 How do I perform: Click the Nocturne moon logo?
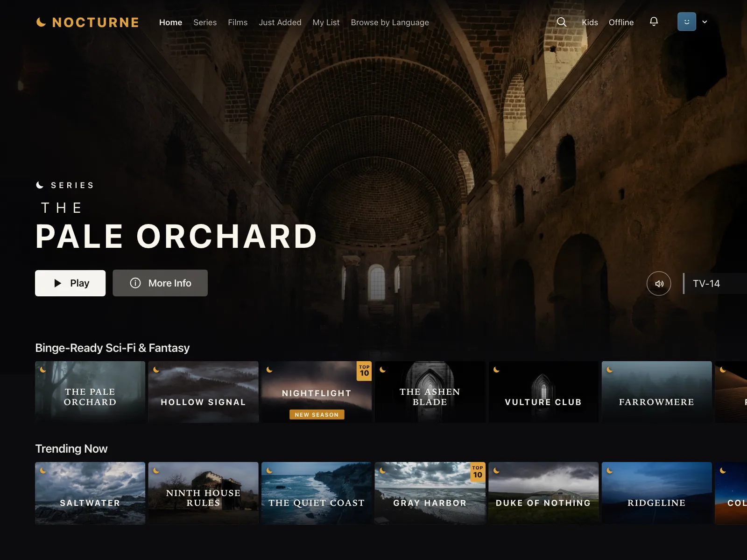click(41, 22)
